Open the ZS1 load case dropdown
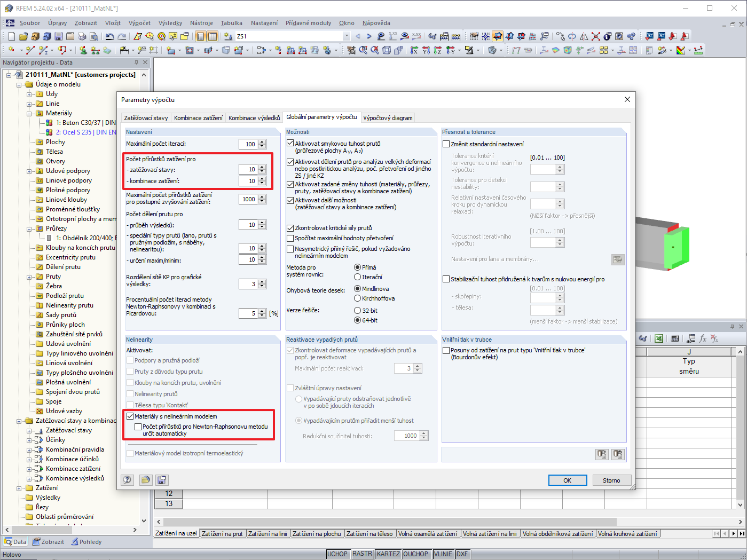 (x=347, y=36)
